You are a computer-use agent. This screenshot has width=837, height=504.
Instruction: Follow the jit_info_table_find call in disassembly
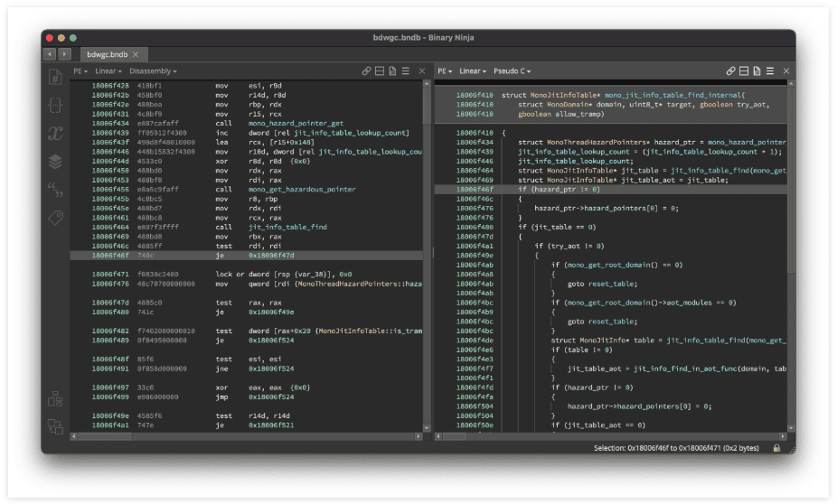[x=287, y=228]
